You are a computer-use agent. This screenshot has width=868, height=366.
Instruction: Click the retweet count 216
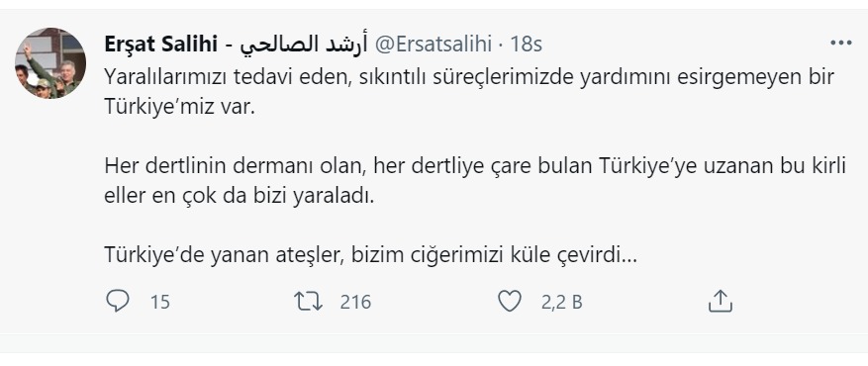[x=355, y=302]
